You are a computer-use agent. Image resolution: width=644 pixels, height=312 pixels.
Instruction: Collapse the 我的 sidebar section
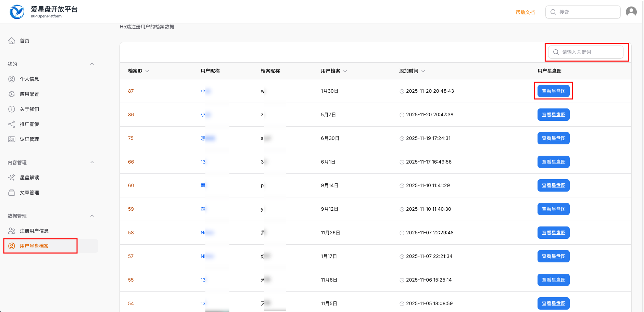pos(92,64)
